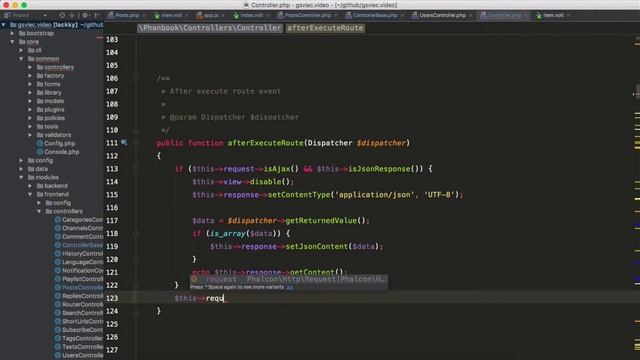Image resolution: width=640 pixels, height=360 pixels.
Task: Expand the common controllers folder
Action: (30, 67)
